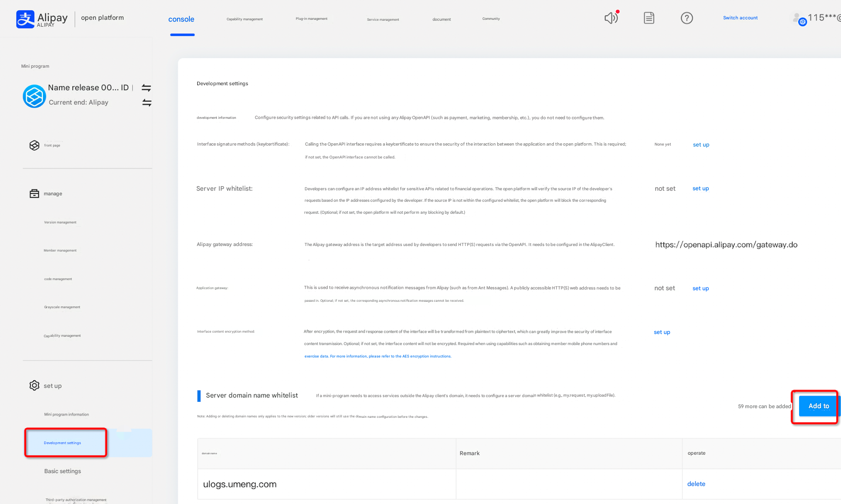This screenshot has height=504, width=841.
Task: Set up the Application gateway
Action: tap(700, 288)
